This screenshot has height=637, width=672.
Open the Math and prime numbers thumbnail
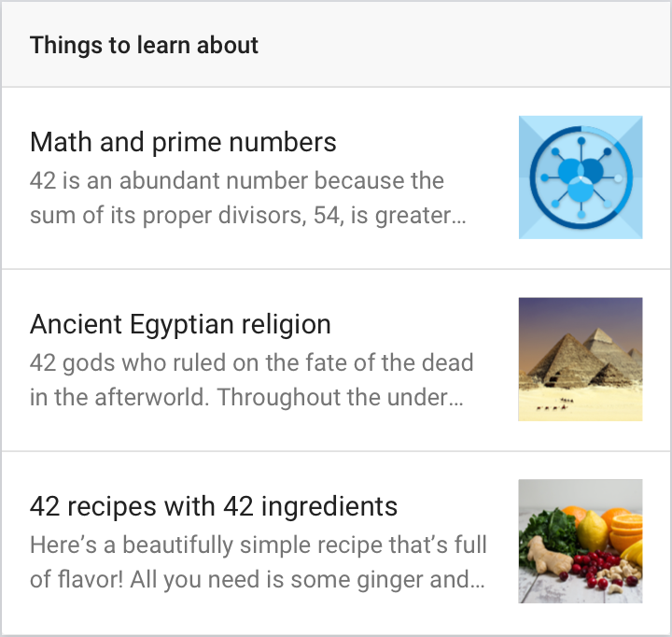click(x=581, y=177)
